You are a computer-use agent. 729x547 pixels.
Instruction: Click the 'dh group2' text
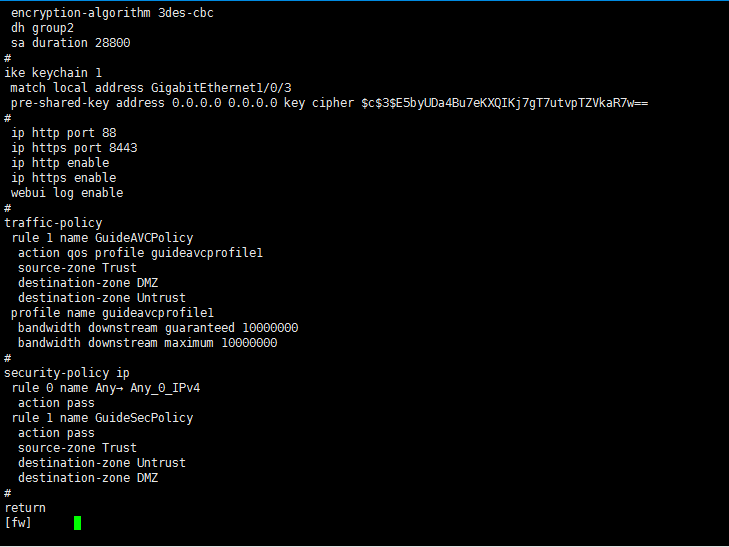pyautogui.click(x=42, y=28)
